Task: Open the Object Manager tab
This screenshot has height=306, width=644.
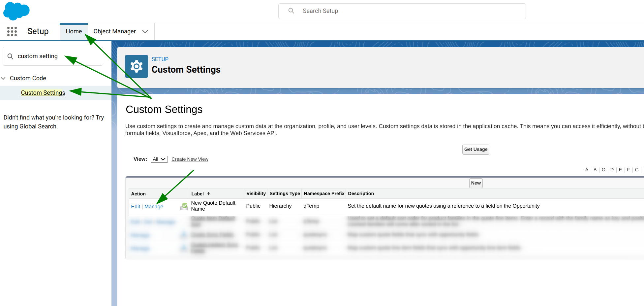Action: click(x=114, y=31)
